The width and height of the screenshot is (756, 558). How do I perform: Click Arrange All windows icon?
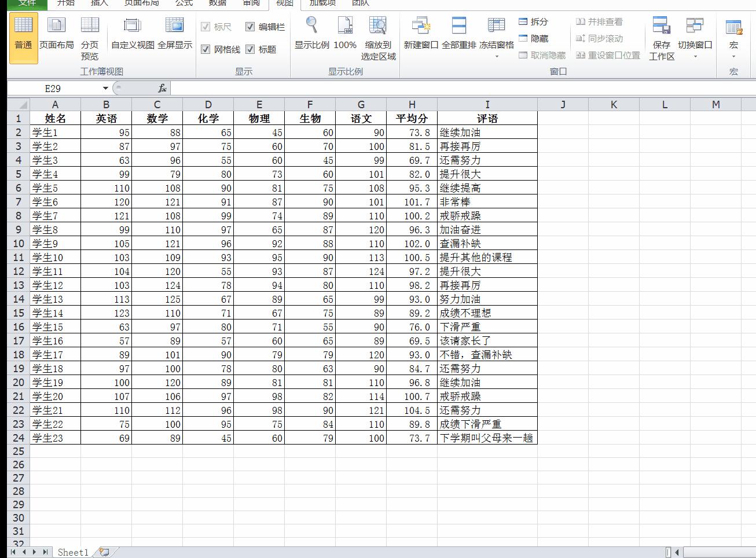pyautogui.click(x=458, y=26)
